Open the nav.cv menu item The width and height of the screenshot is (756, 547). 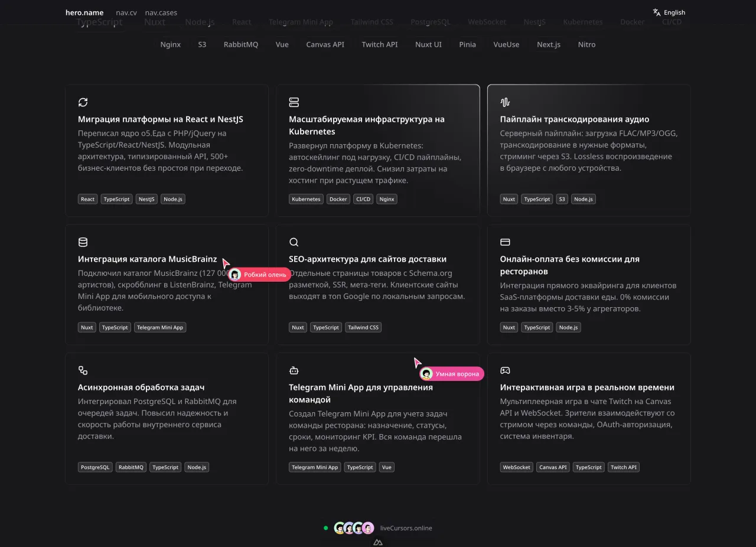pyautogui.click(x=126, y=12)
